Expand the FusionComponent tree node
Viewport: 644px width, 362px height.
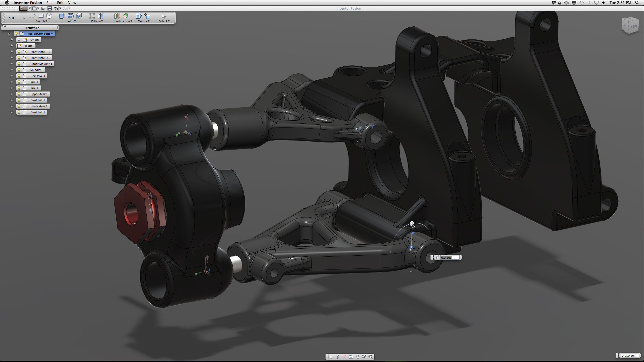click(9, 34)
